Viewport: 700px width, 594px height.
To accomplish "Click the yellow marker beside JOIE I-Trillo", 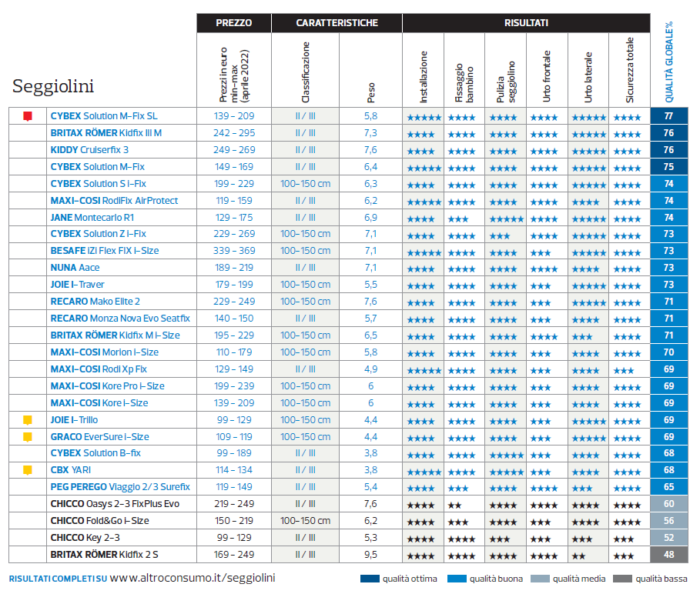I will 28,420.
